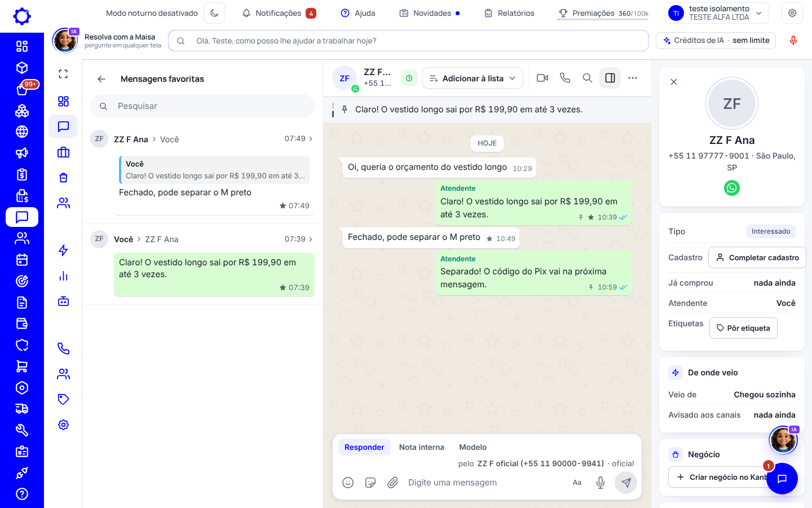Click the Premiações progress indicator

coord(603,14)
